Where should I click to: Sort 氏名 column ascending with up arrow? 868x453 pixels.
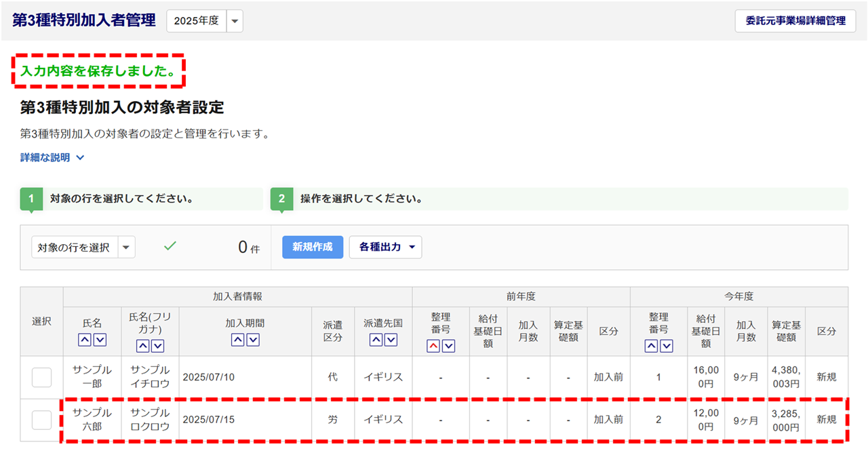85,340
